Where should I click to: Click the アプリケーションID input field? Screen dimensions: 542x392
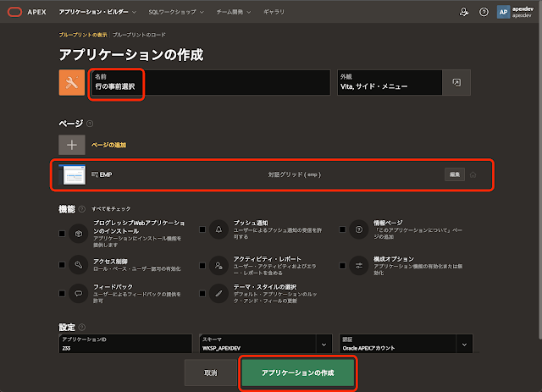tap(125, 344)
